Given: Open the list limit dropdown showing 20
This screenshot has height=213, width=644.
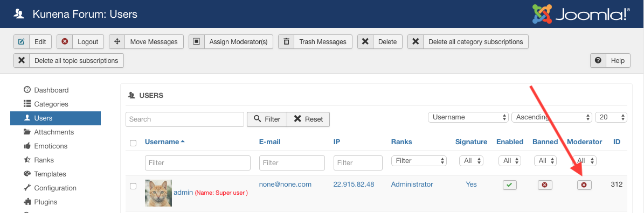Looking at the screenshot, I should click(611, 117).
